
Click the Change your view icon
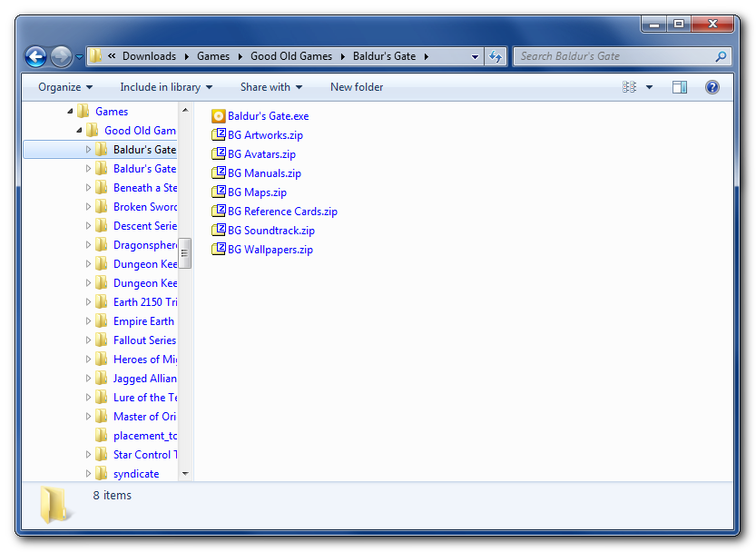pyautogui.click(x=630, y=87)
